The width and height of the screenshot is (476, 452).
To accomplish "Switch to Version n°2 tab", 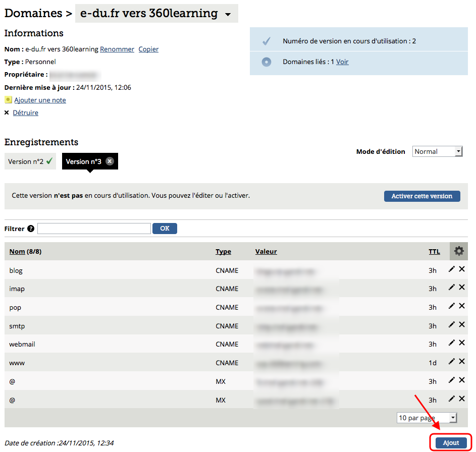I will point(30,161).
